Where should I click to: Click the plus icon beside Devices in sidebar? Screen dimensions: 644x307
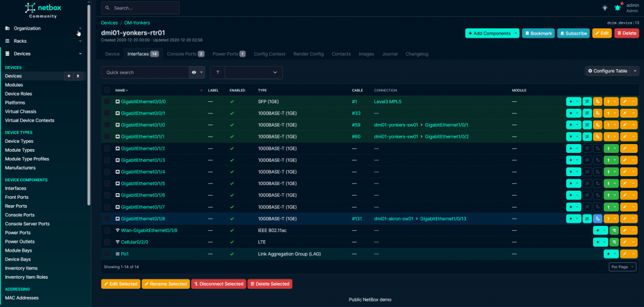click(69, 75)
